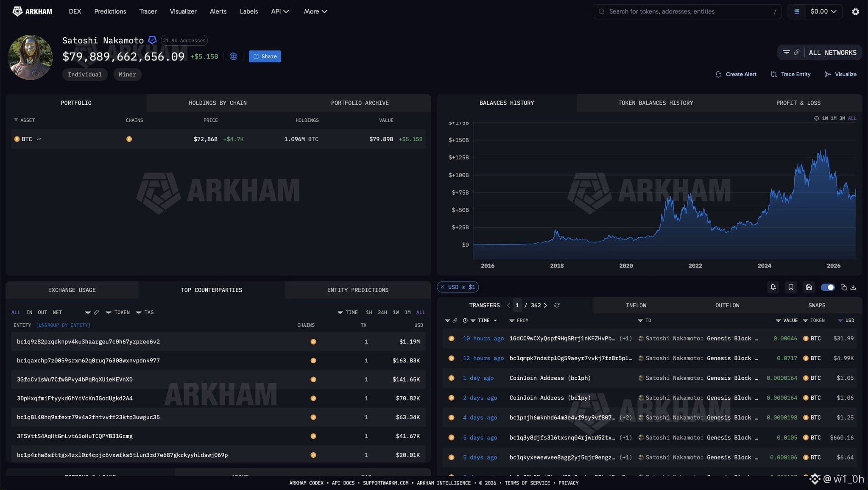Switch to the Holdings by Chain tab
The height and width of the screenshot is (490, 868).
point(218,103)
